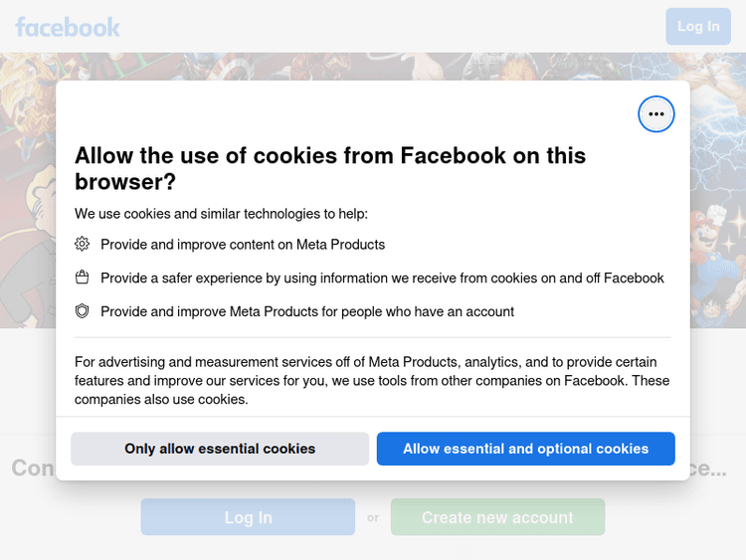Click "Provide and improve content on Meta Products"
746x560 pixels.
click(x=243, y=244)
